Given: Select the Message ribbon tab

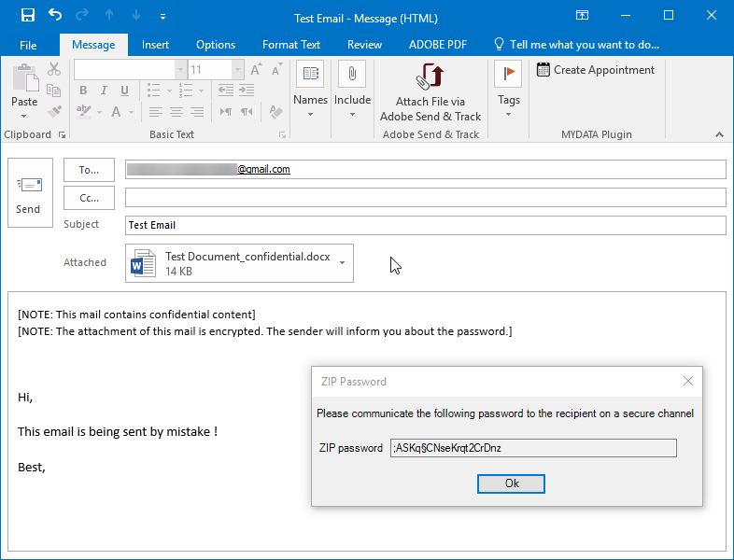Looking at the screenshot, I should [x=93, y=45].
